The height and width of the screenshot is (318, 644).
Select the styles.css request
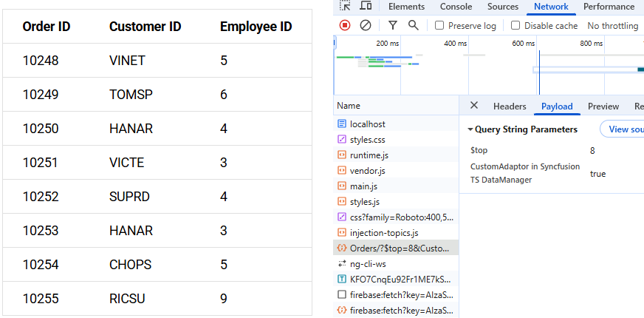click(396, 140)
